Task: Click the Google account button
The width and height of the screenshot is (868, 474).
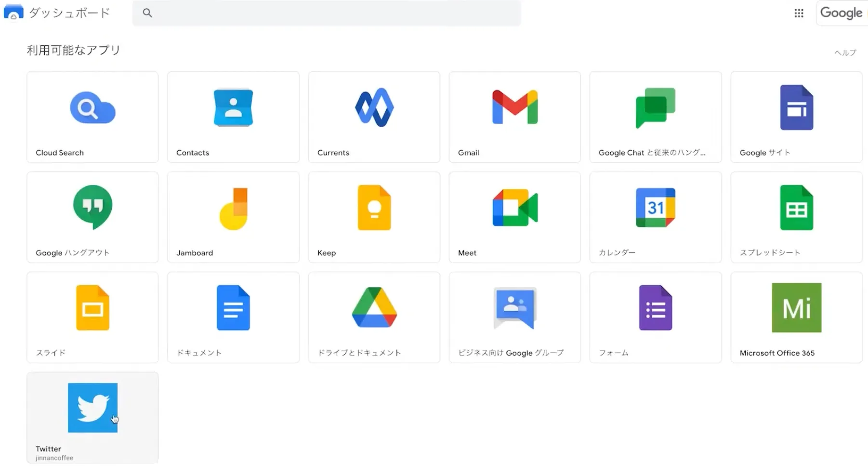Action: (841, 13)
